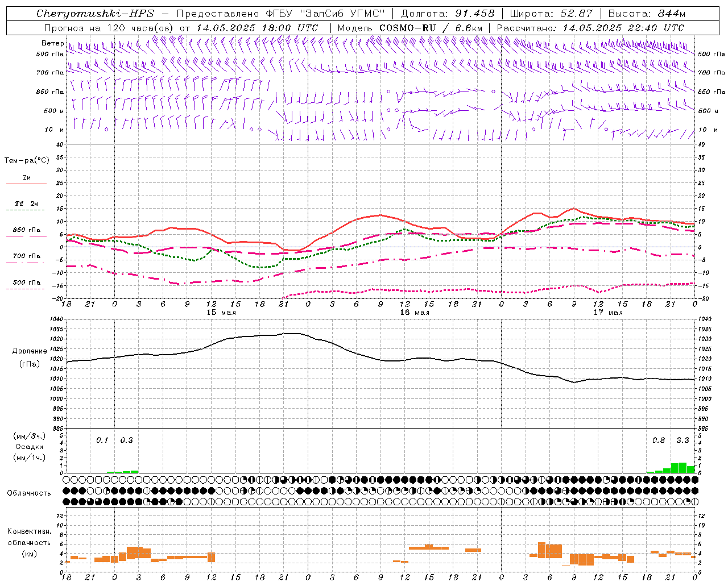The width and height of the screenshot is (728, 582).
Task: Click the (мм/1ч.) precipitation unit label
Action: coord(28,458)
